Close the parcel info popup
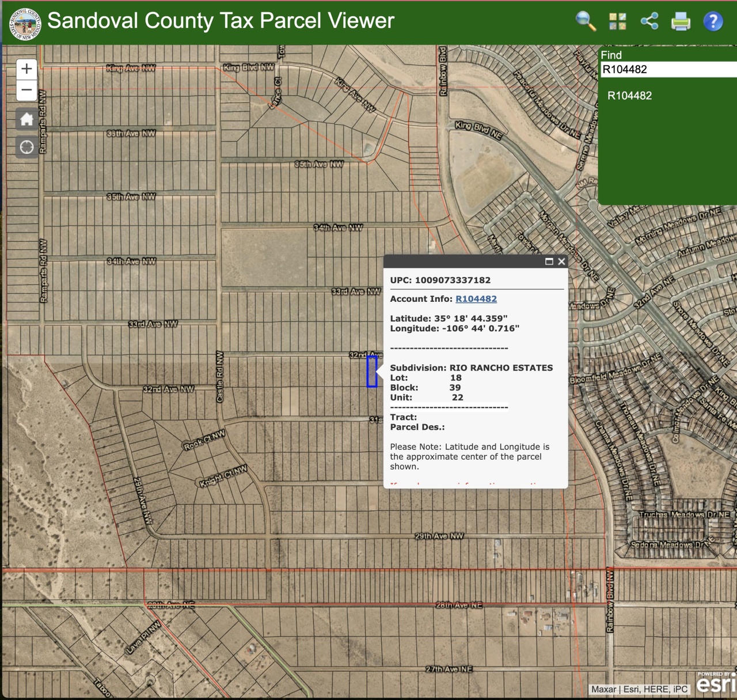The height and width of the screenshot is (700, 737). click(x=561, y=262)
